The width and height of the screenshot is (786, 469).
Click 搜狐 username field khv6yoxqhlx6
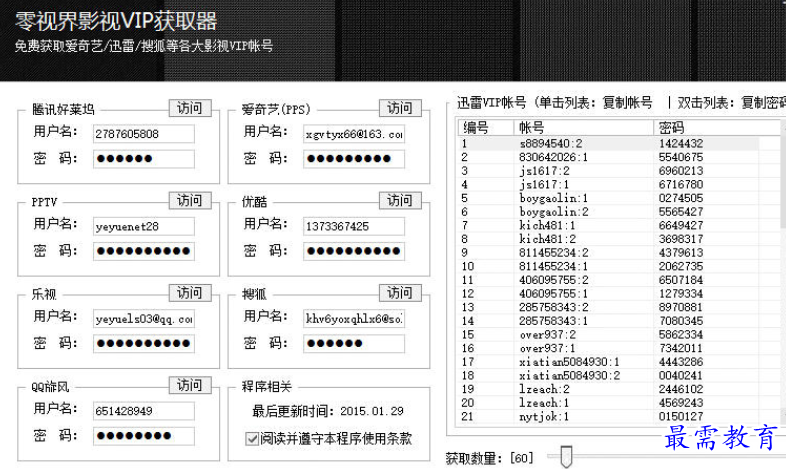(354, 319)
